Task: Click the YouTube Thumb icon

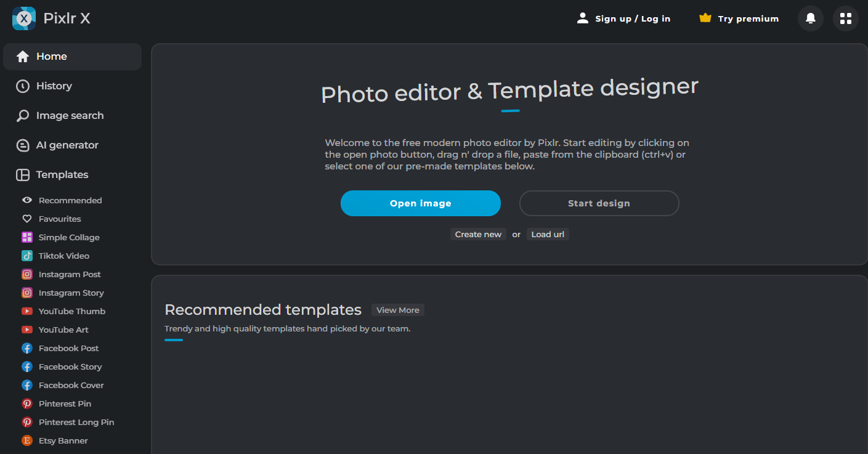Action: click(x=27, y=311)
